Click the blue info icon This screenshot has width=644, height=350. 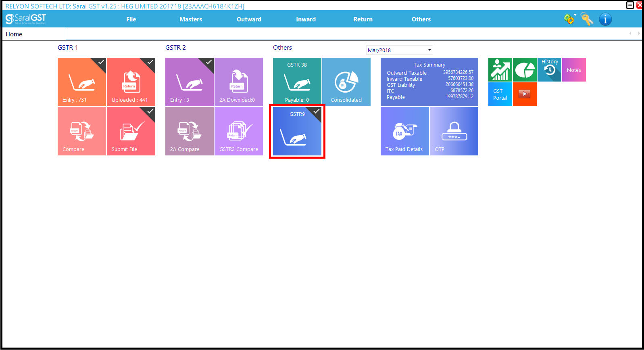605,19
